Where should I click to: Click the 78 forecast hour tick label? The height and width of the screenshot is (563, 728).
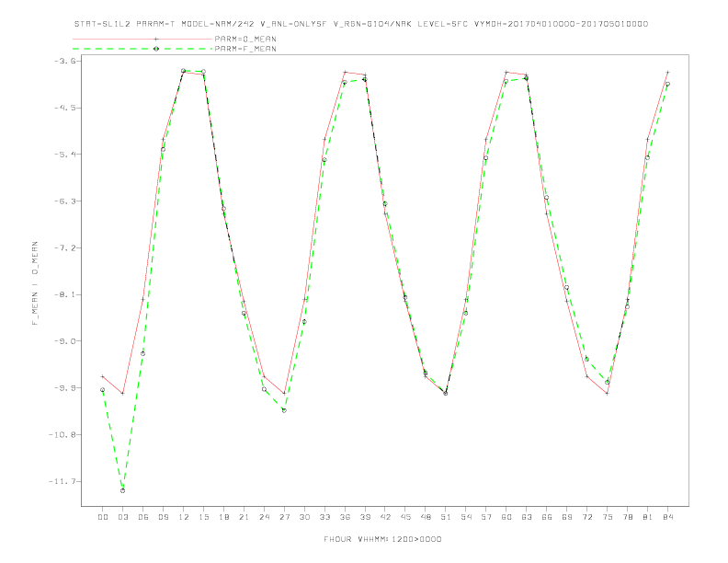(627, 517)
